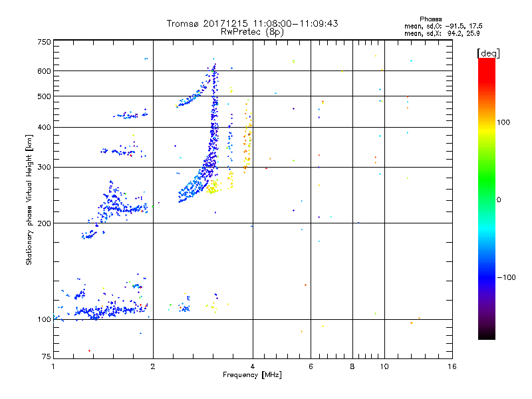Click the colorbar tick label -100
This screenshot has width=532, height=399.
click(x=506, y=277)
